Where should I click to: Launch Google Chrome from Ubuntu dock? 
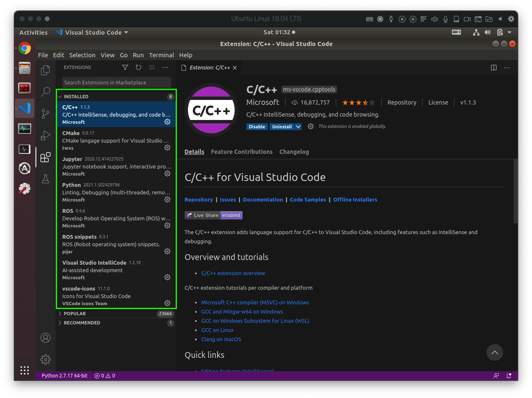[x=25, y=48]
